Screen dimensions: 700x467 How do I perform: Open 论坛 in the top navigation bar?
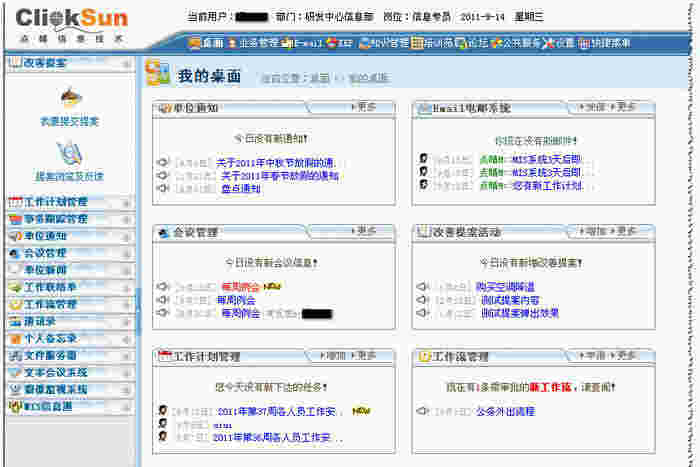tap(472, 43)
